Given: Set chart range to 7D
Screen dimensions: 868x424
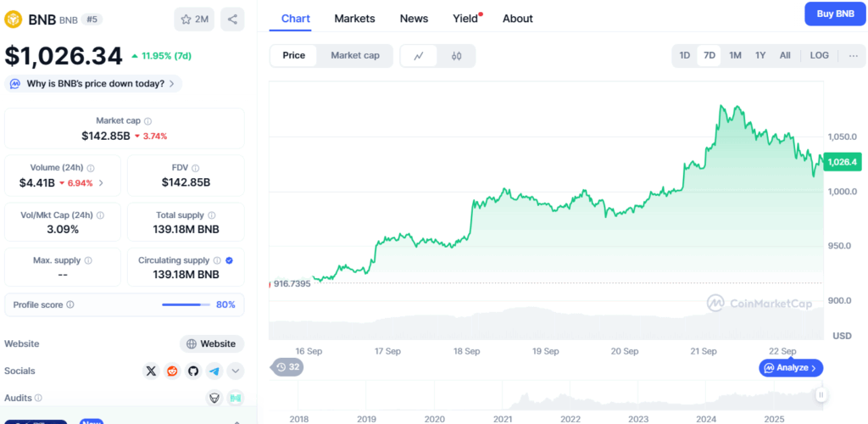Looking at the screenshot, I should 709,55.
